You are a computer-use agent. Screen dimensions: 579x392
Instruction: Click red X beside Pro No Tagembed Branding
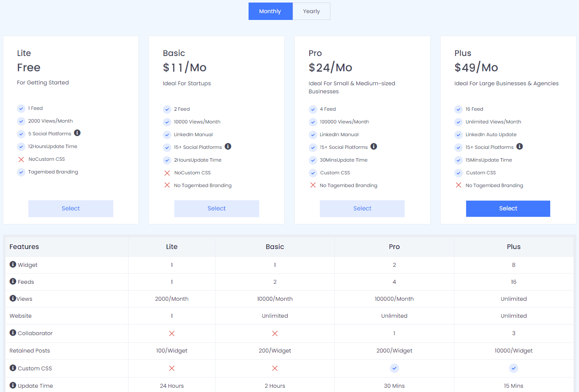pyautogui.click(x=313, y=185)
